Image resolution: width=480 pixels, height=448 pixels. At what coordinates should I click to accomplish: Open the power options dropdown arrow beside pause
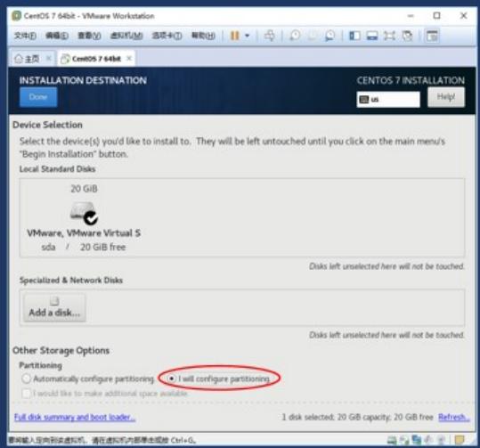point(248,36)
